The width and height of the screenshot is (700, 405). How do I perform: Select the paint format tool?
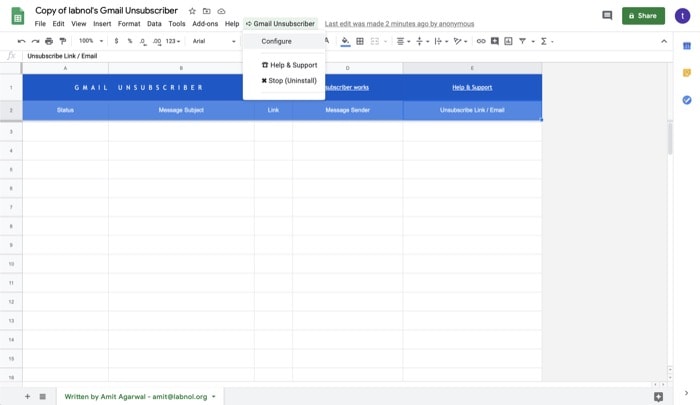(63, 41)
